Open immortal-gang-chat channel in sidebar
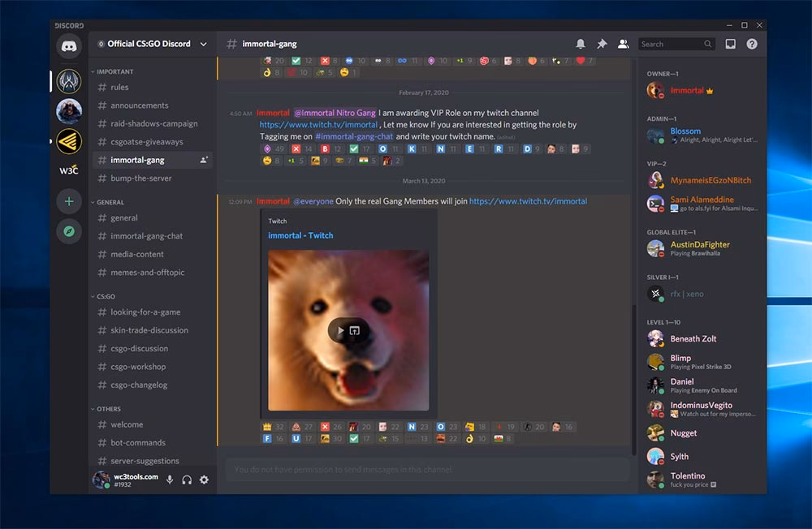 point(153,236)
